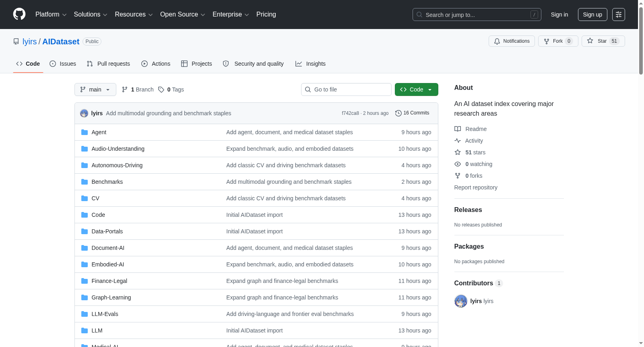
Task: Switch to the Pull requests tab
Action: pyautogui.click(x=108, y=64)
